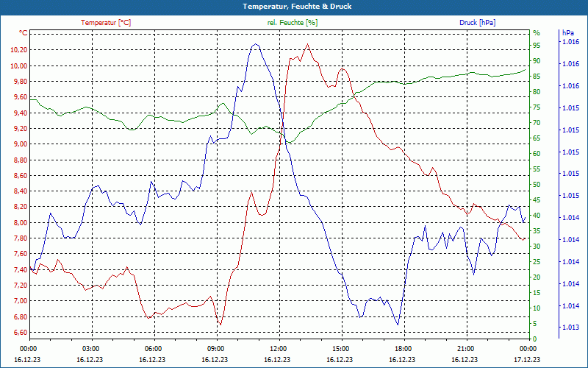Click the '65' humidity axis value
The image size is (588, 368).
(537, 138)
